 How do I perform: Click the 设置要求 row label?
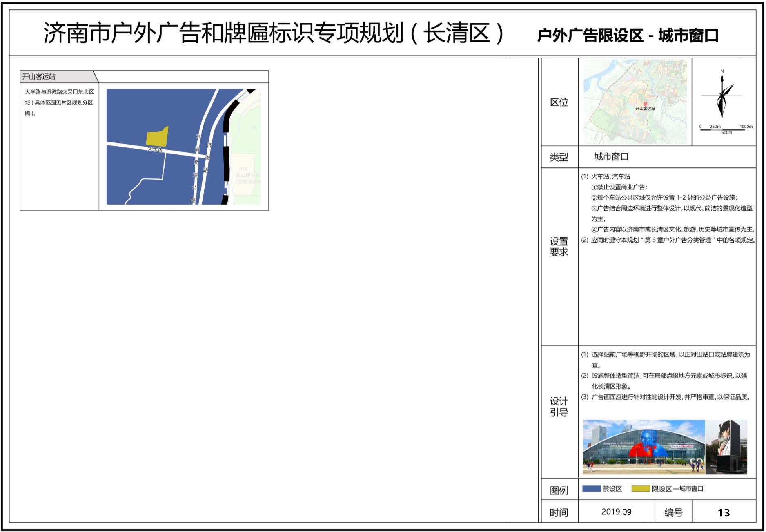click(x=559, y=247)
